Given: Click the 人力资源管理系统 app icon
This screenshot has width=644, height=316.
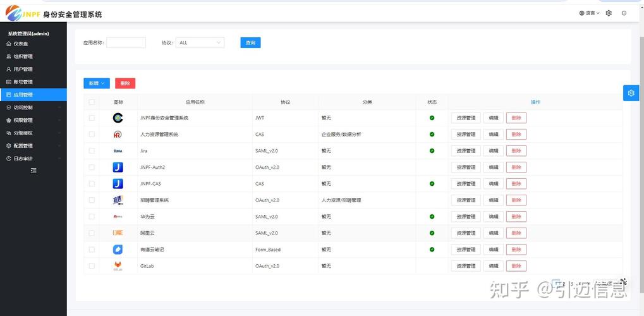Looking at the screenshot, I should tap(118, 135).
